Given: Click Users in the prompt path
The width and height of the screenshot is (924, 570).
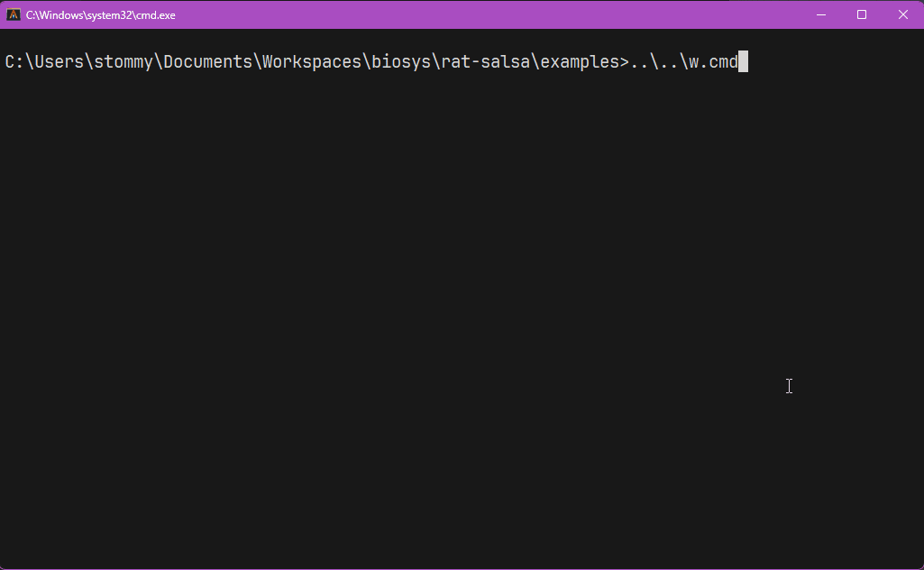Looking at the screenshot, I should coord(59,61).
